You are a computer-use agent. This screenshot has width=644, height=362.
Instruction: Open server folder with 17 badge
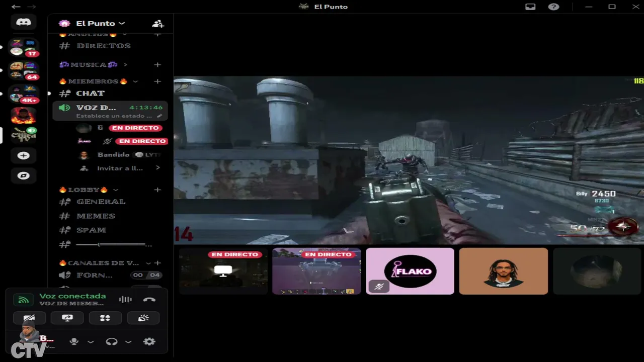(24, 48)
